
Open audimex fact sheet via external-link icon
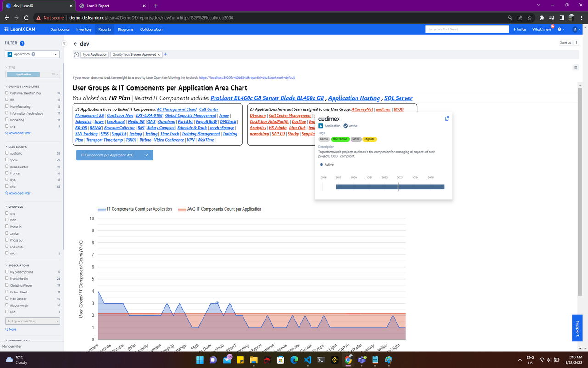point(447,118)
